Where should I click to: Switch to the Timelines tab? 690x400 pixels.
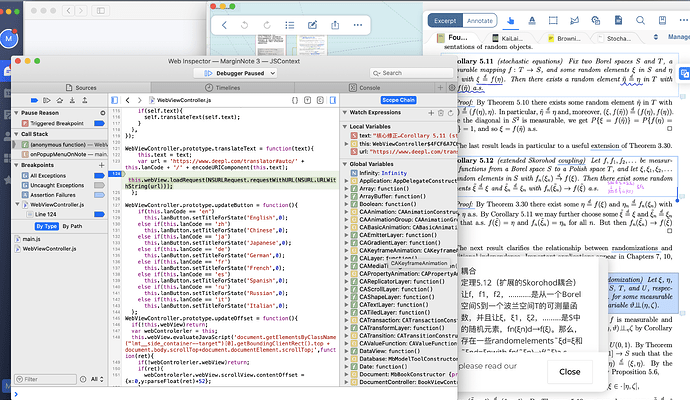coord(223,88)
